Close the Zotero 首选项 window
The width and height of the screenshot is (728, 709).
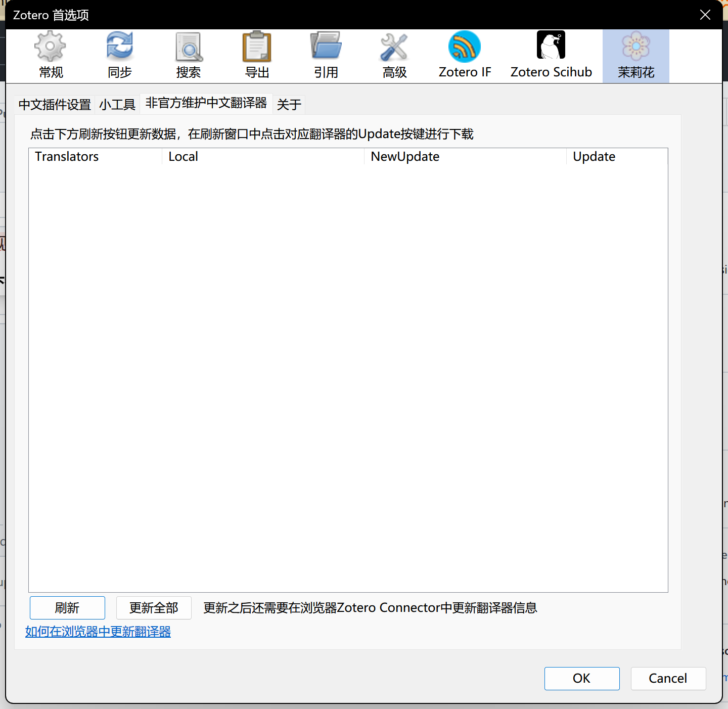coord(705,15)
